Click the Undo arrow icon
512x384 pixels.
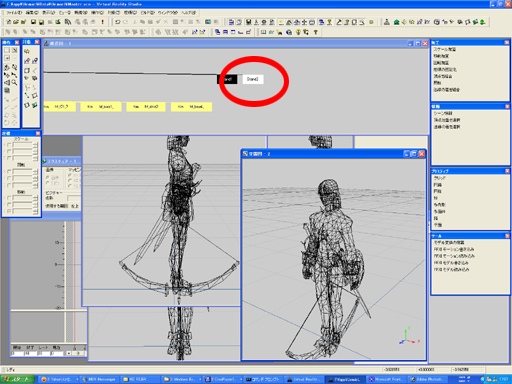coord(118,22)
